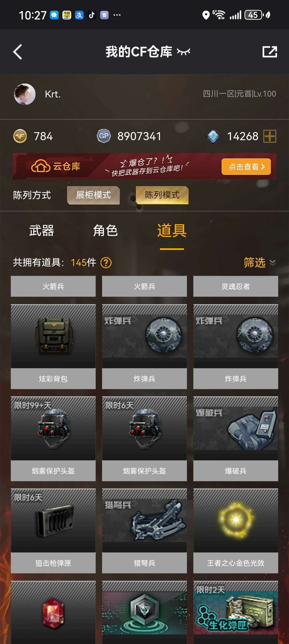Image resolution: width=289 pixels, height=644 pixels.
Task: Tap the GP coin icon
Action: click(104, 136)
